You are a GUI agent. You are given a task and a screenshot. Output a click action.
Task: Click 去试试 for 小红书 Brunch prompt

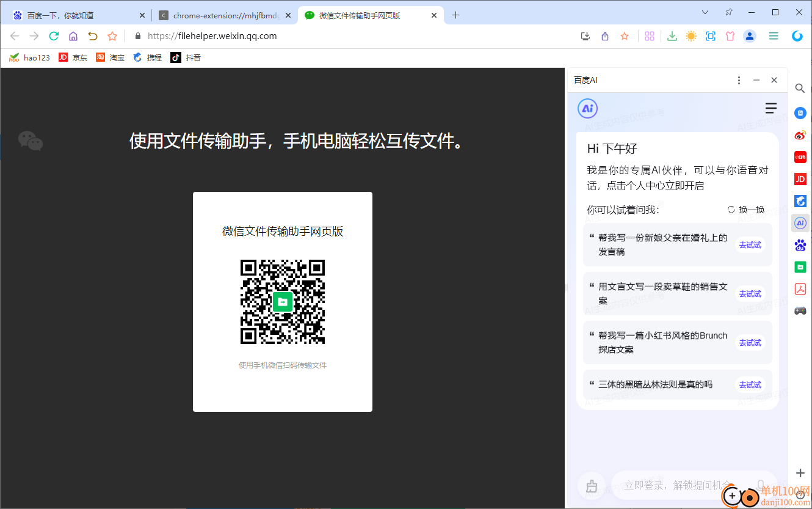pos(750,343)
